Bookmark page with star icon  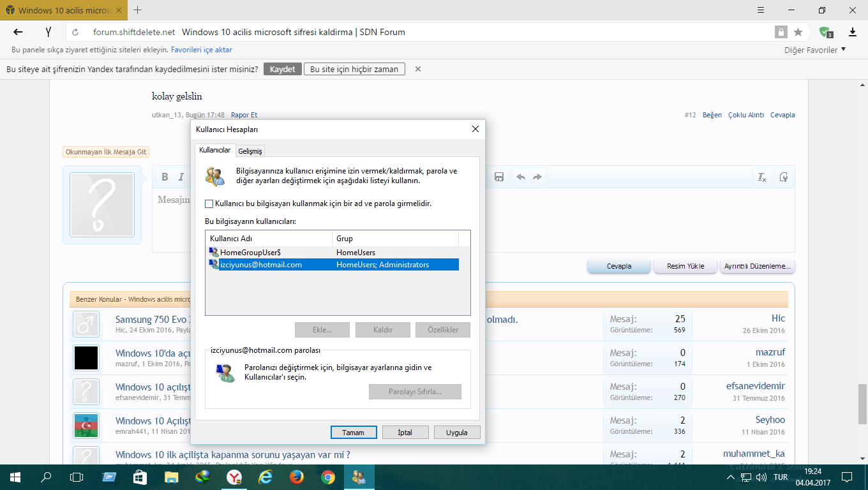[798, 32]
